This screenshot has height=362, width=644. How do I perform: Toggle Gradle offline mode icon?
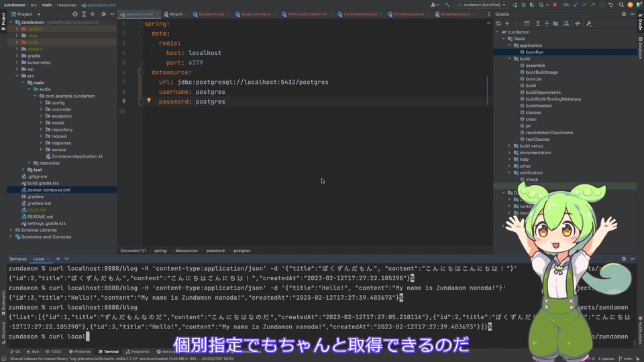(x=578, y=24)
